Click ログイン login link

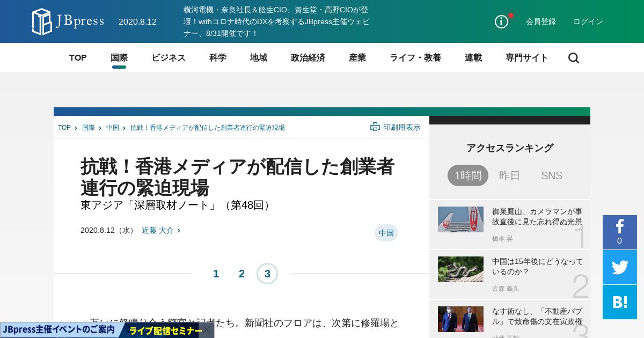point(588,21)
